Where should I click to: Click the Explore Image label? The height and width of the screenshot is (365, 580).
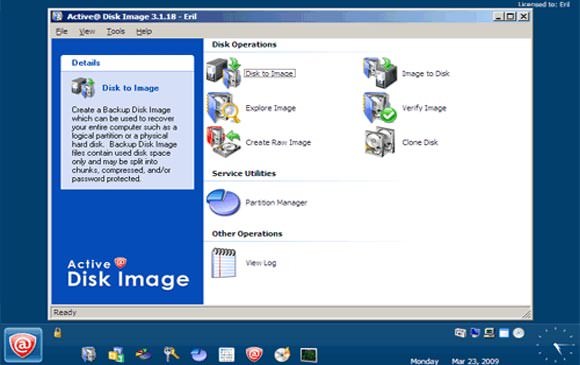[x=270, y=108]
